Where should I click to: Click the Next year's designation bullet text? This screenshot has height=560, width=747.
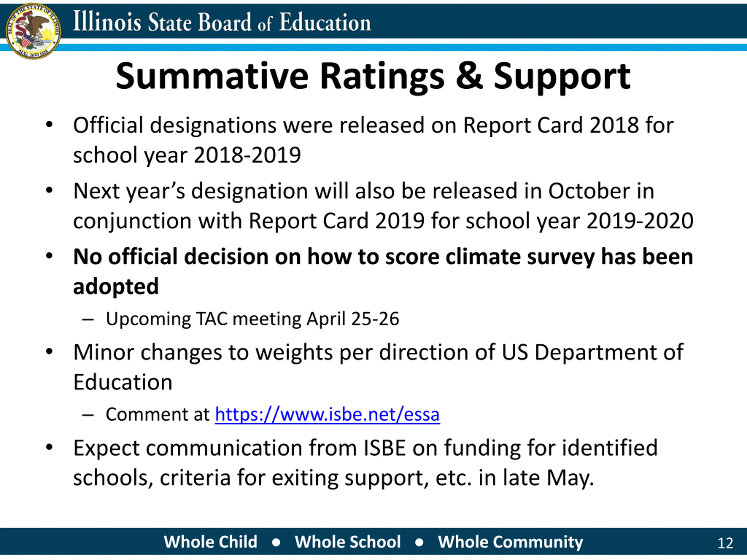(383, 206)
